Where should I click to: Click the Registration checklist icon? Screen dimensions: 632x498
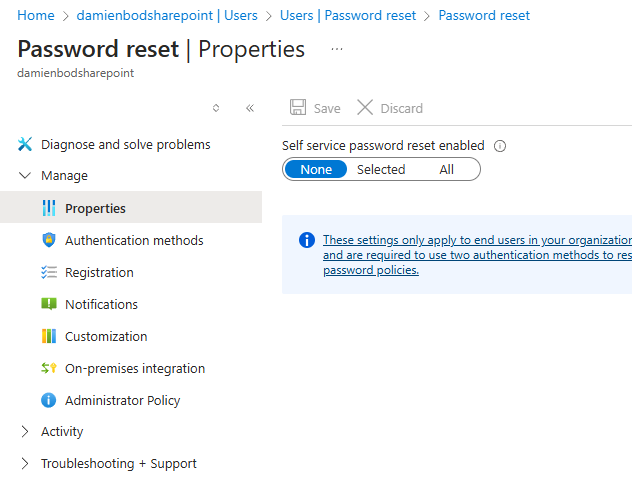tap(49, 272)
